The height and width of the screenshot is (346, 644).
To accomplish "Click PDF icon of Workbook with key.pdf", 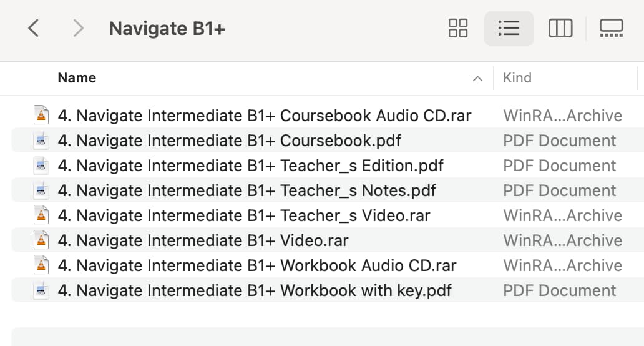I will point(41,290).
